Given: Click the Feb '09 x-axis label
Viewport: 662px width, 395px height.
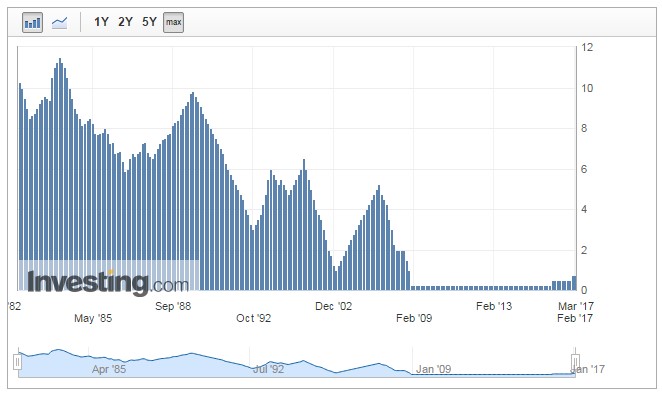Looking at the screenshot, I should (414, 318).
